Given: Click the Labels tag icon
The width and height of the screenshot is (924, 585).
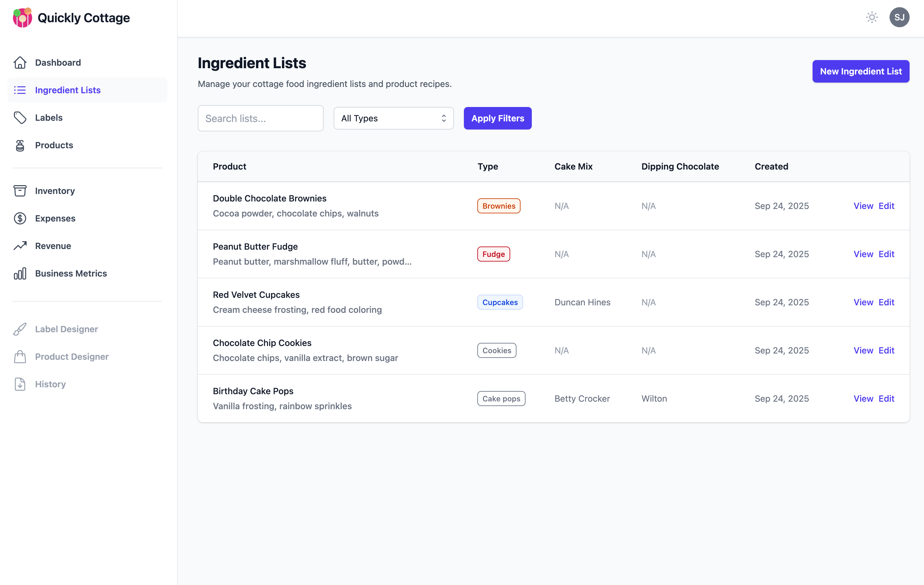Looking at the screenshot, I should (x=20, y=118).
